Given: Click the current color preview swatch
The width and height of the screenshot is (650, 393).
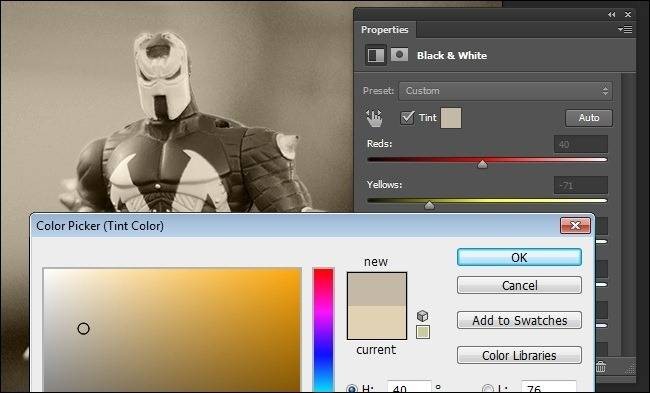Looking at the screenshot, I should pyautogui.click(x=377, y=322).
